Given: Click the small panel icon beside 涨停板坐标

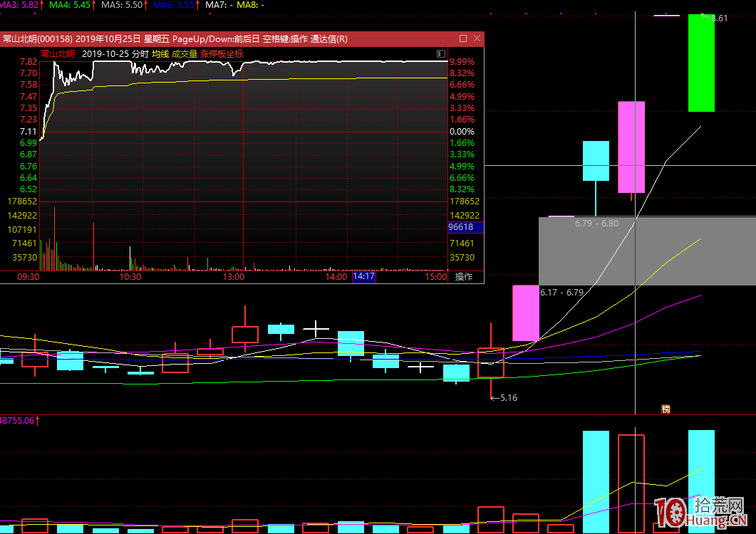Looking at the screenshot, I should tap(440, 53).
